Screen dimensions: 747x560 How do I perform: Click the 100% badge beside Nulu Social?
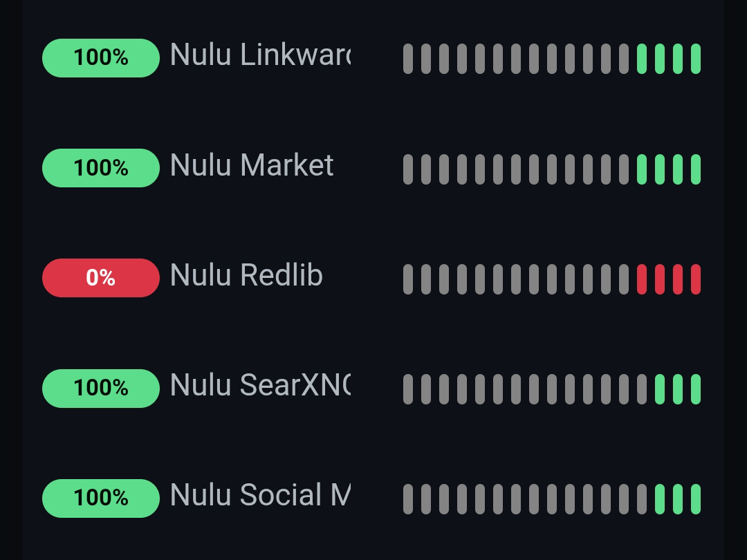101,498
